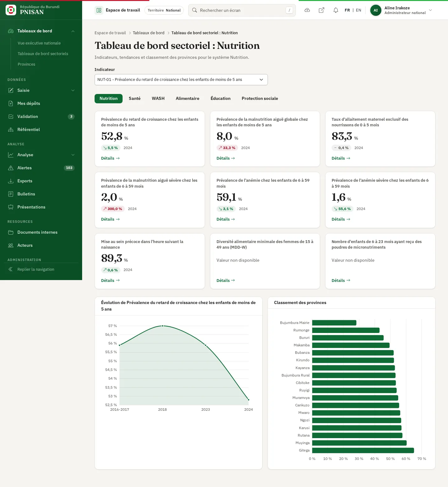Image resolution: width=448 pixels, height=487 pixels.
Task: Go to Vue exécutive nationale
Action: 39,43
